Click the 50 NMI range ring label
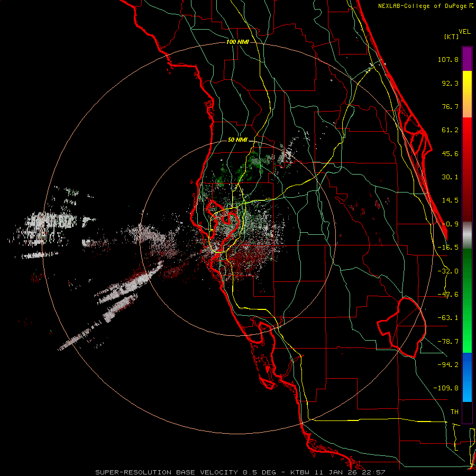The width and height of the screenshot is (476, 476). (237, 140)
